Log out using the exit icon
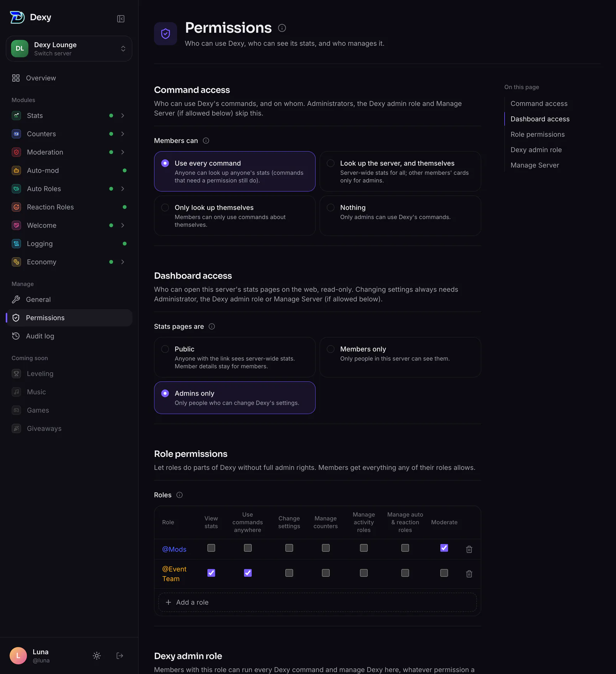616x674 pixels. click(120, 656)
